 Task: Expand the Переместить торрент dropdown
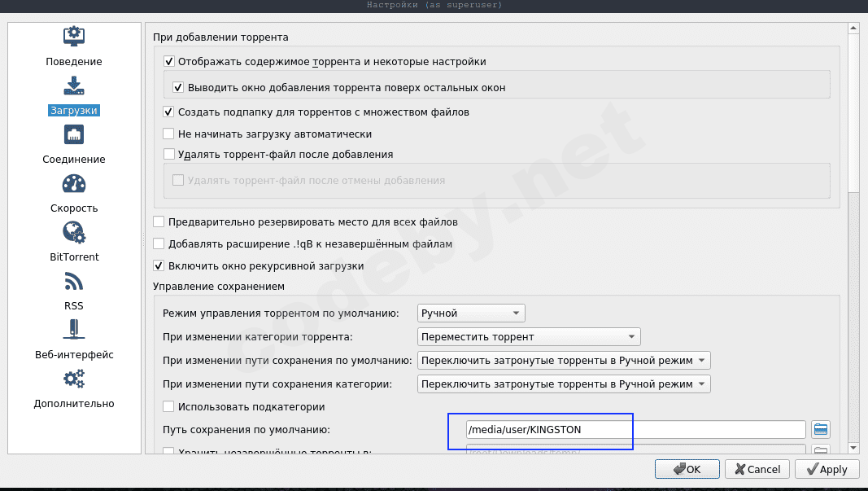click(x=529, y=336)
